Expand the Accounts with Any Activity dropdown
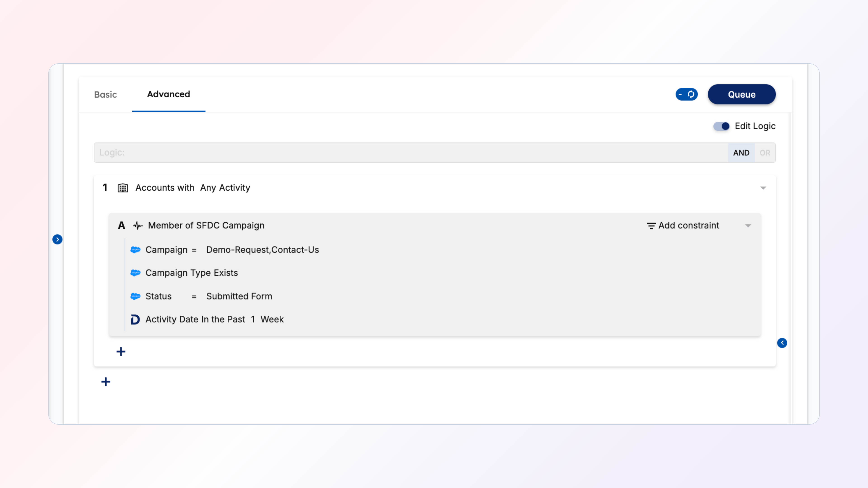The image size is (868, 488). coord(763,188)
